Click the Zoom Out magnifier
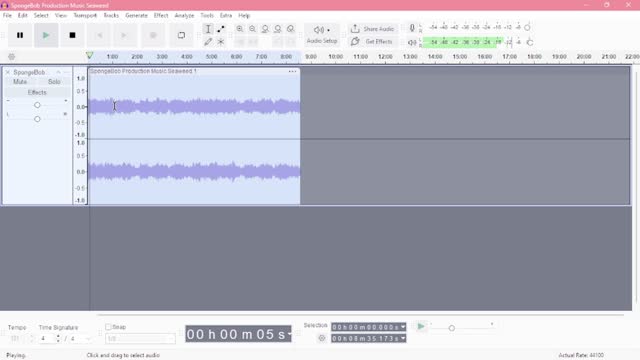The height and width of the screenshot is (360, 640). point(252,29)
